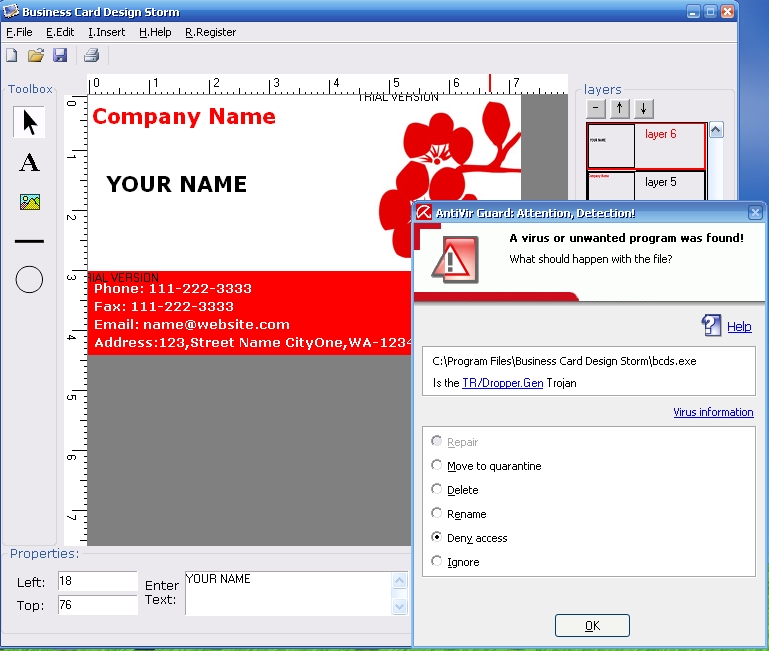769x651 pixels.
Task: Open the R.Register menu
Action: click(x=210, y=32)
